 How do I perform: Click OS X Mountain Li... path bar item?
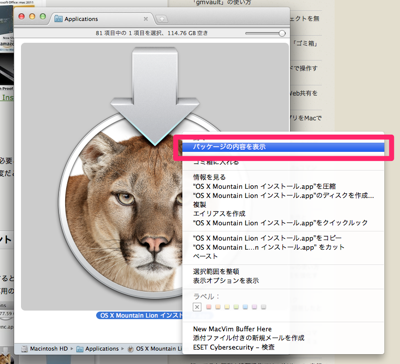(156, 349)
